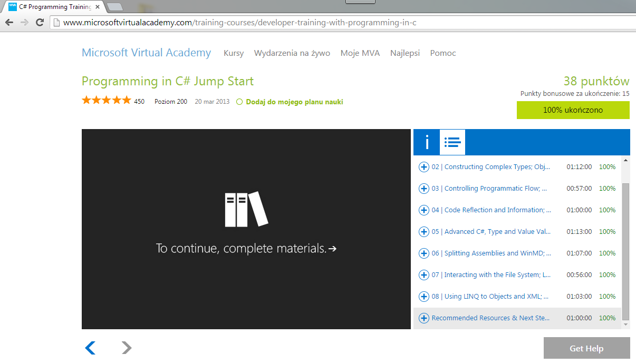The width and height of the screenshot is (636, 364).
Task: Click the books icon in the player
Action: [246, 209]
